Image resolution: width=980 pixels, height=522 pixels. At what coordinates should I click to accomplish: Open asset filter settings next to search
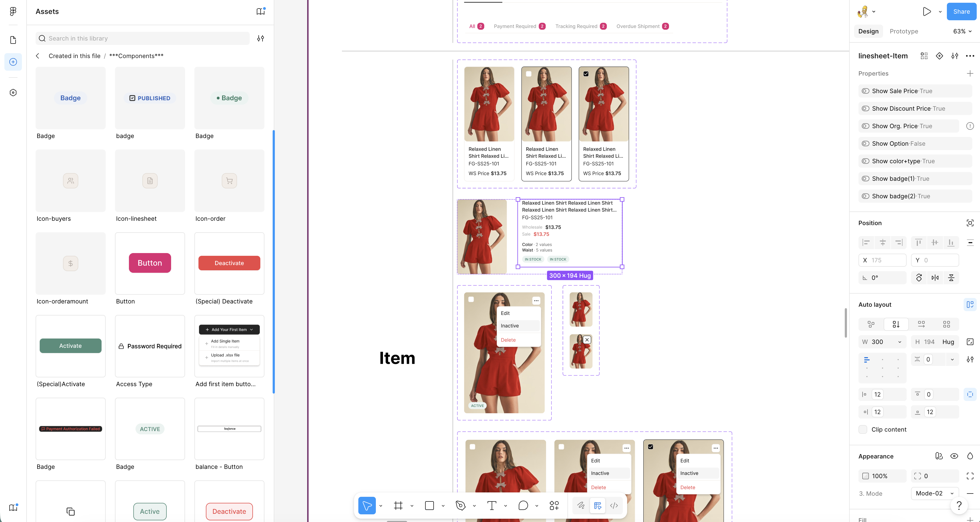(x=261, y=38)
